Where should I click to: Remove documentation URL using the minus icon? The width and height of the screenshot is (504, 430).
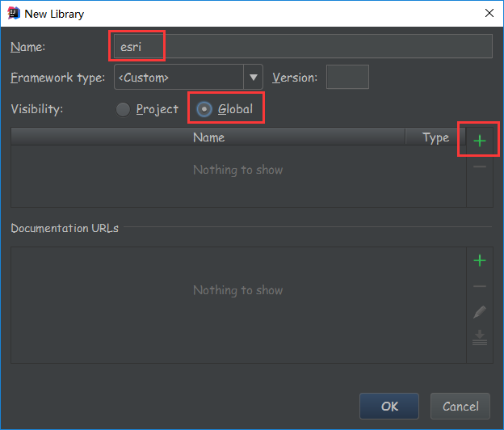[x=479, y=286]
